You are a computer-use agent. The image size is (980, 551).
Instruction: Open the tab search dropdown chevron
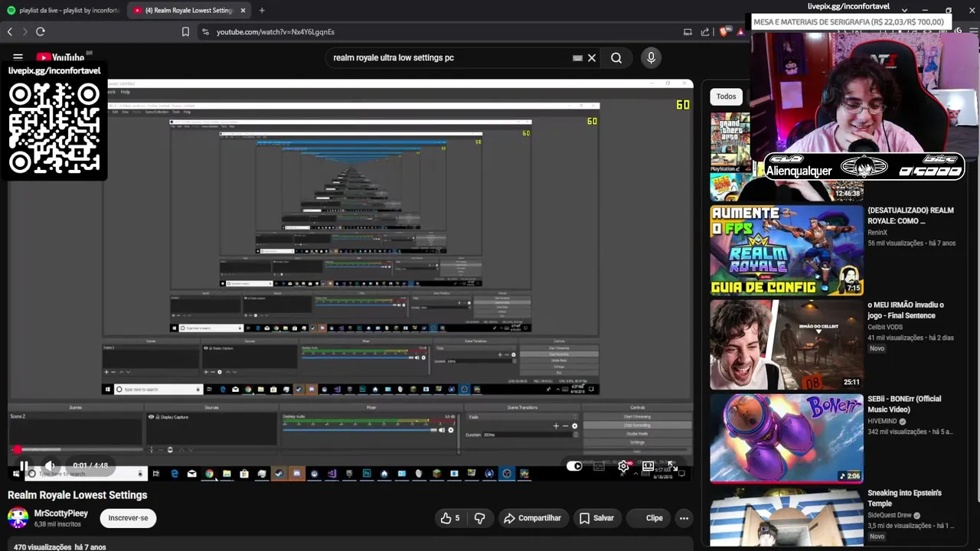pyautogui.click(x=904, y=11)
